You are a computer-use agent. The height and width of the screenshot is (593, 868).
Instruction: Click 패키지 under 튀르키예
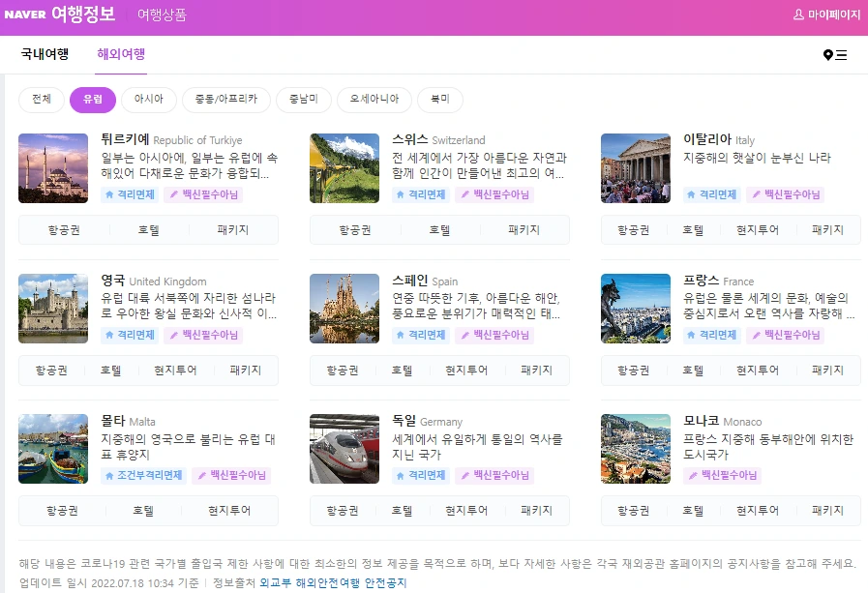click(x=233, y=229)
